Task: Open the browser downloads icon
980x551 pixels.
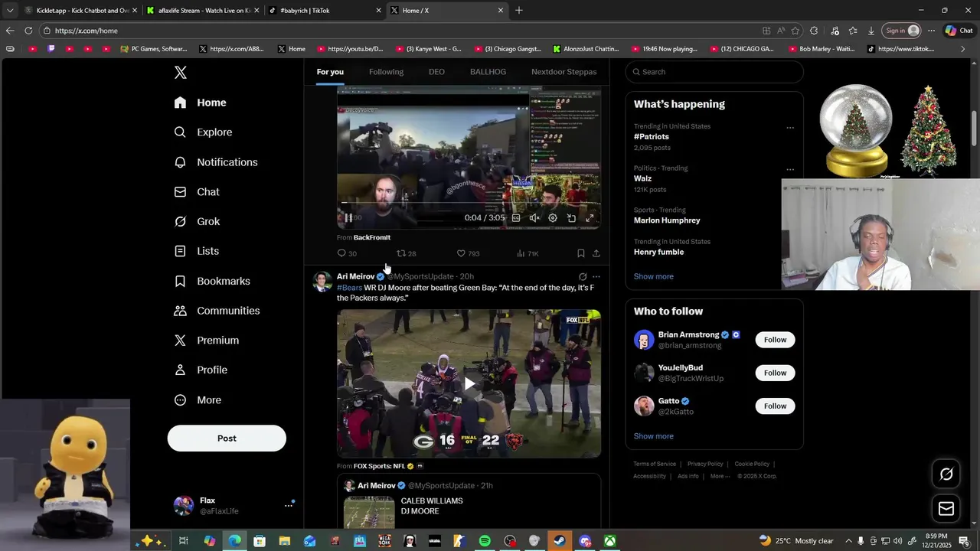Action: point(871,31)
